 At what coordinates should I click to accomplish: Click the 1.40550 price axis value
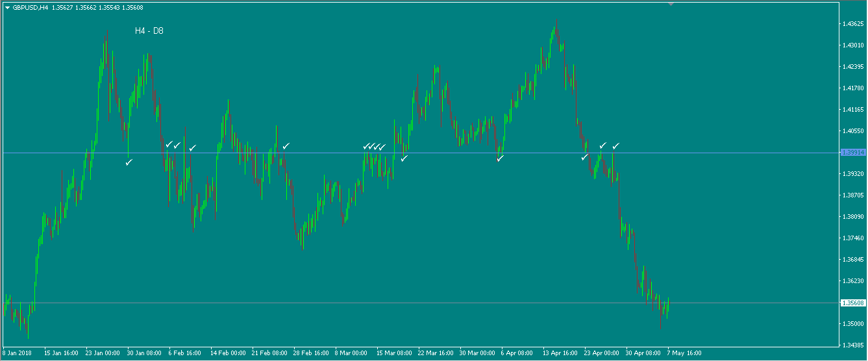pyautogui.click(x=852, y=131)
